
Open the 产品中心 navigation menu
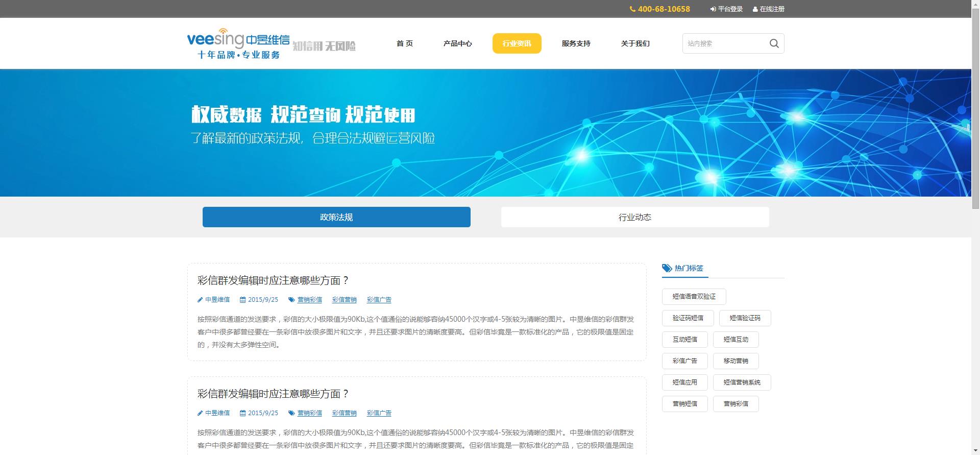(x=457, y=43)
